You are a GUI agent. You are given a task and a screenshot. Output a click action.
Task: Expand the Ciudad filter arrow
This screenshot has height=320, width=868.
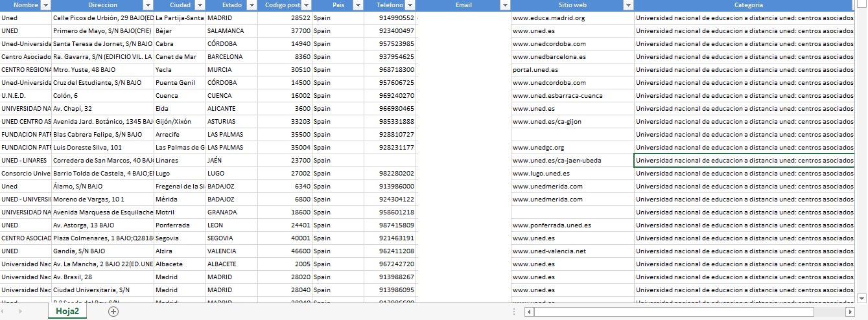pos(200,5)
